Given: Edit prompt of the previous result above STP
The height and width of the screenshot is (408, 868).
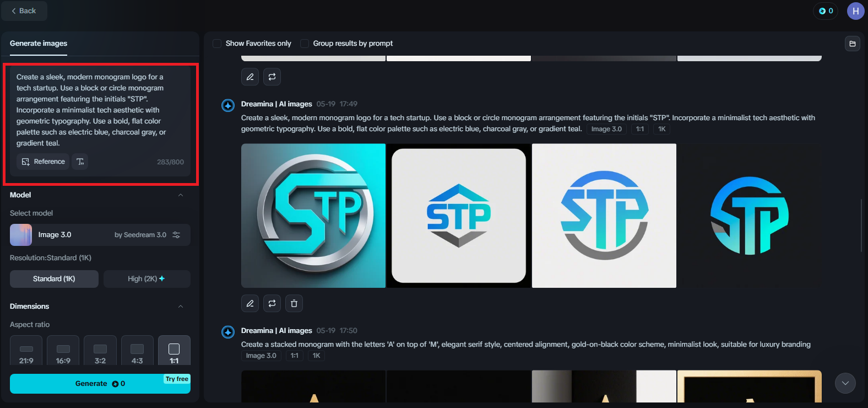Looking at the screenshot, I should tap(250, 77).
